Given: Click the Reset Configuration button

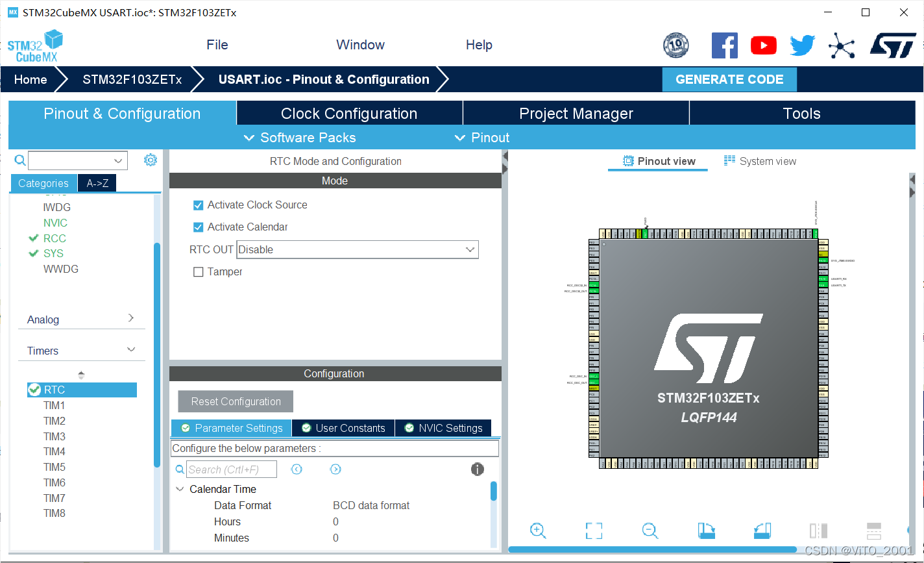Looking at the screenshot, I should click(x=236, y=401).
